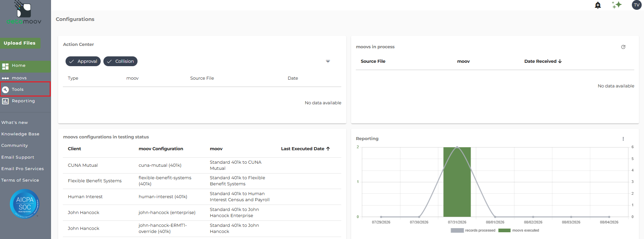The width and height of the screenshot is (644, 239).
Task: Sort by moov Configuration column
Action: 161,149
